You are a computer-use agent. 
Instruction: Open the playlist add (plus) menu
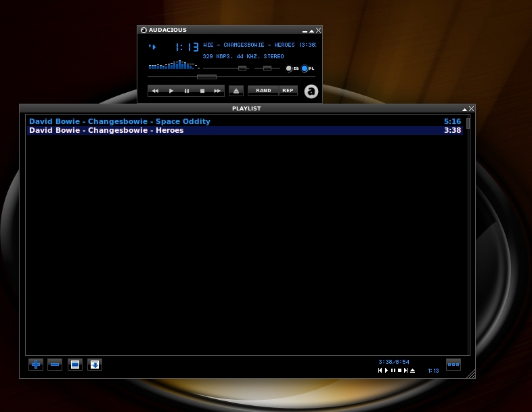point(36,365)
